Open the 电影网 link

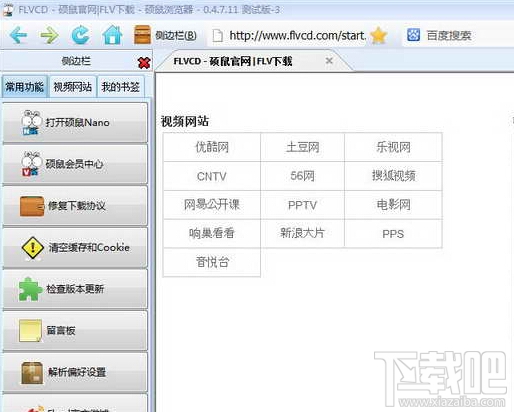click(x=393, y=204)
